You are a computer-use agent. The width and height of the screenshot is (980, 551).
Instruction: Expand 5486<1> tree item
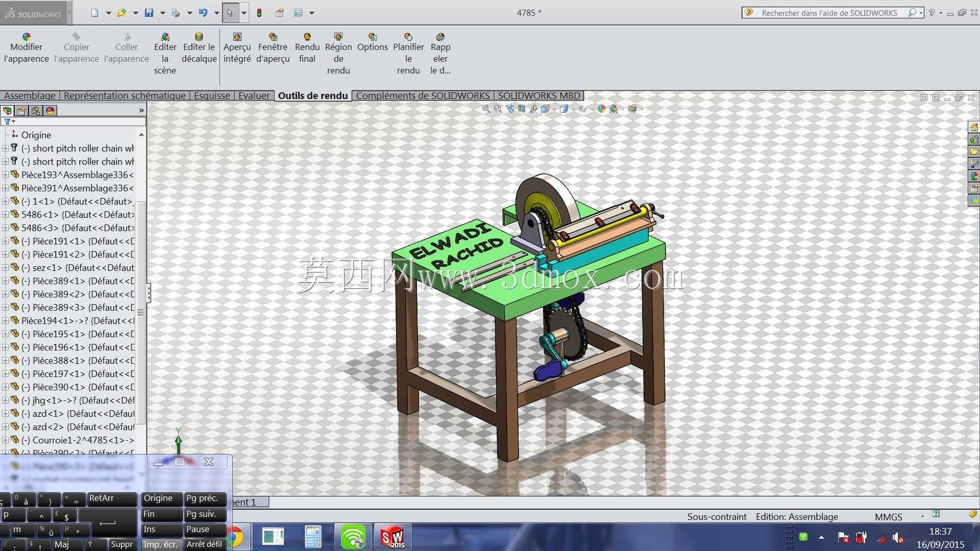click(x=5, y=214)
